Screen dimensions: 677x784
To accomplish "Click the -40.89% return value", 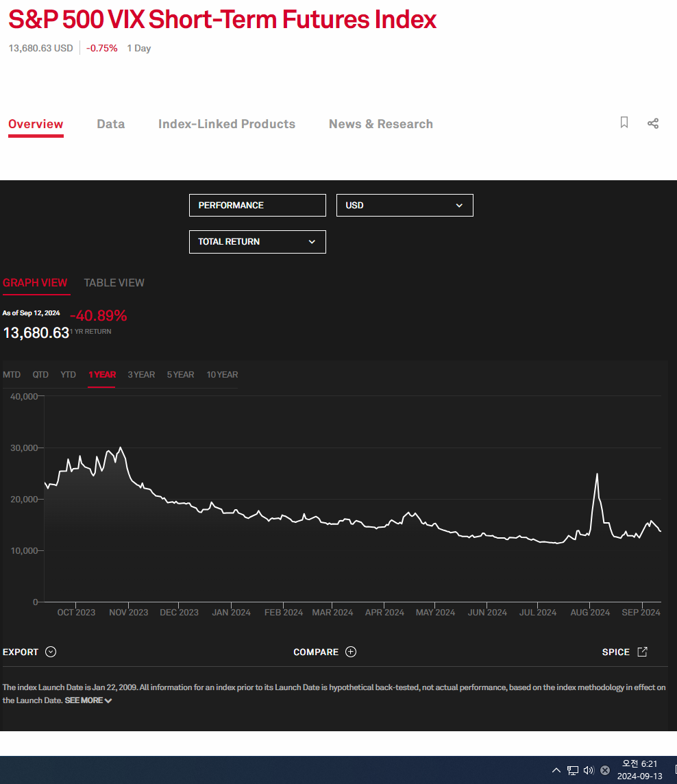I will tap(99, 315).
